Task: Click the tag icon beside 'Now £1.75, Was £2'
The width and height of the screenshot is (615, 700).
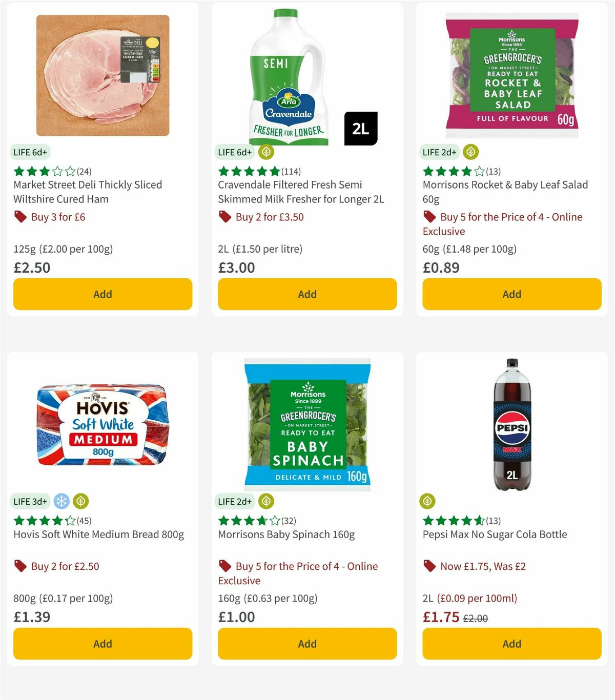Action: coord(429,566)
